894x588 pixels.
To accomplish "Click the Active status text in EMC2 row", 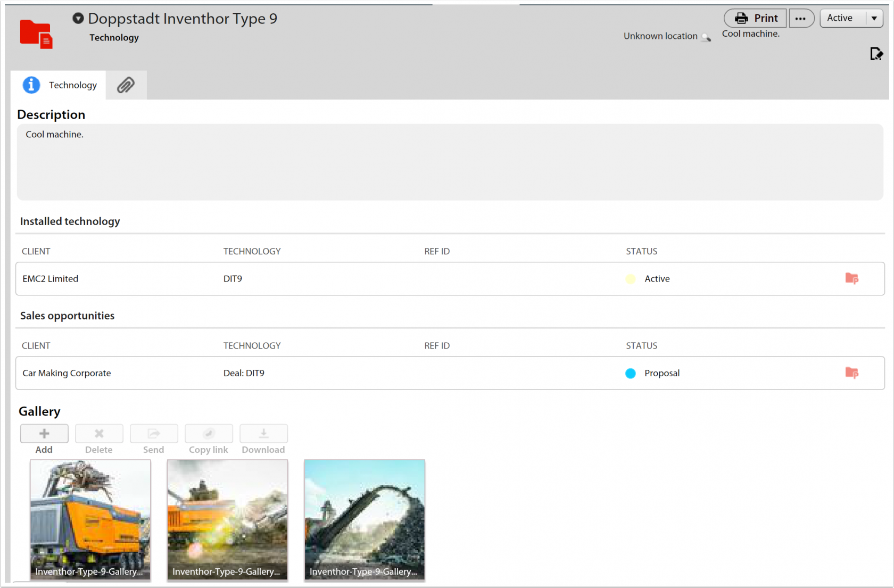I will point(657,279).
